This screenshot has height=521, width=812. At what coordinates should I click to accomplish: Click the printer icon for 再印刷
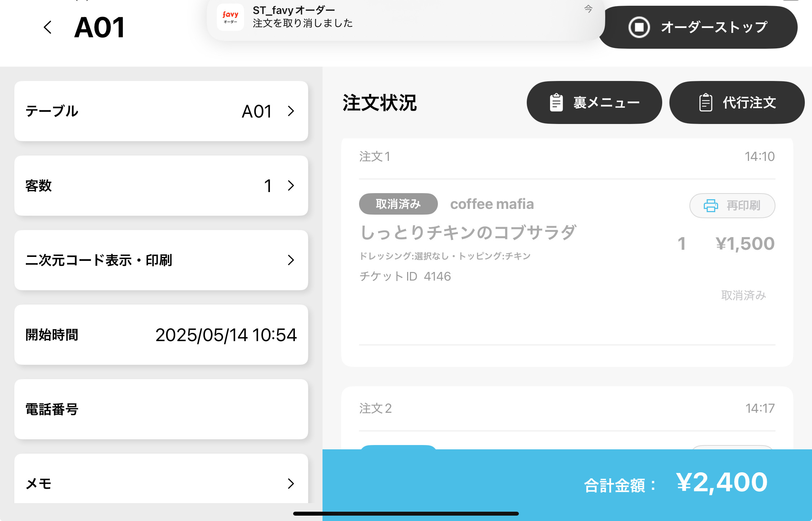click(711, 206)
